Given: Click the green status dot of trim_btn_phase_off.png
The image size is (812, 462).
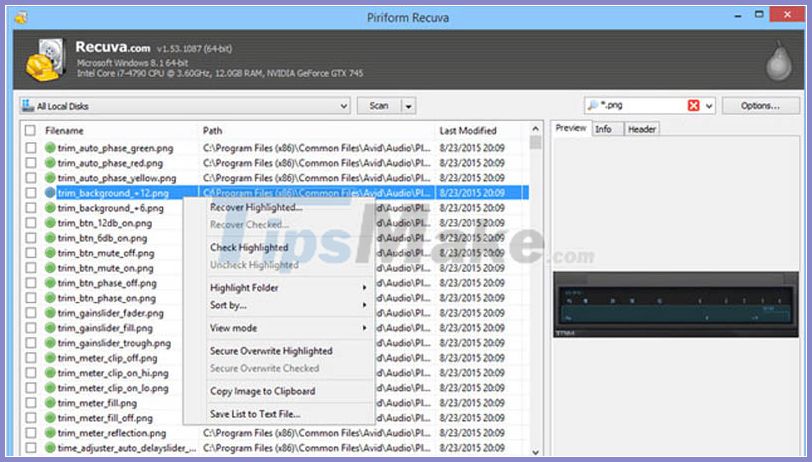Looking at the screenshot, I should (50, 283).
